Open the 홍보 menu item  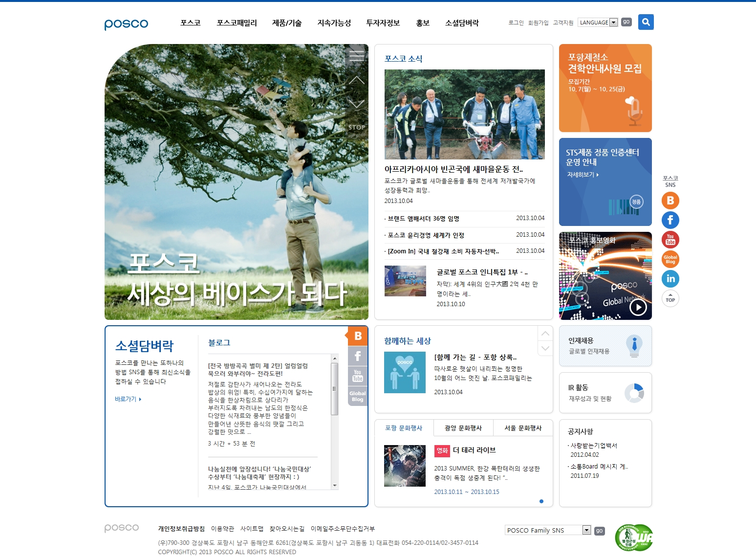[423, 23]
